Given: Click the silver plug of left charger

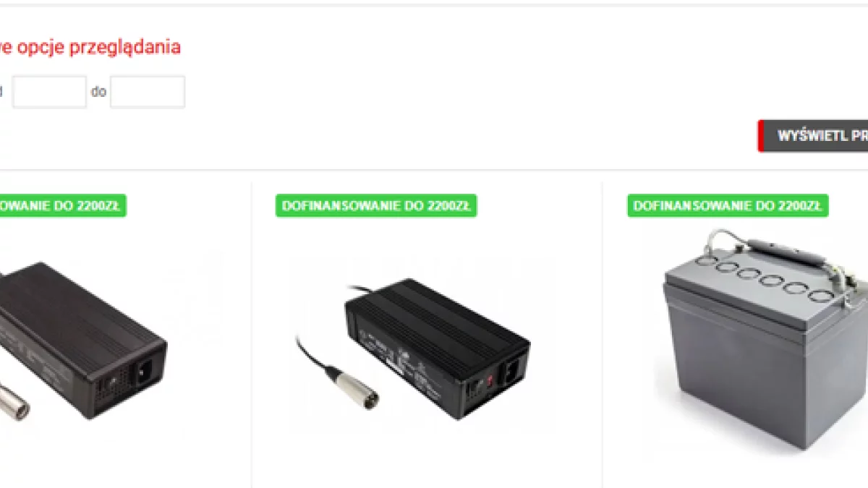Looking at the screenshot, I should 14,401.
